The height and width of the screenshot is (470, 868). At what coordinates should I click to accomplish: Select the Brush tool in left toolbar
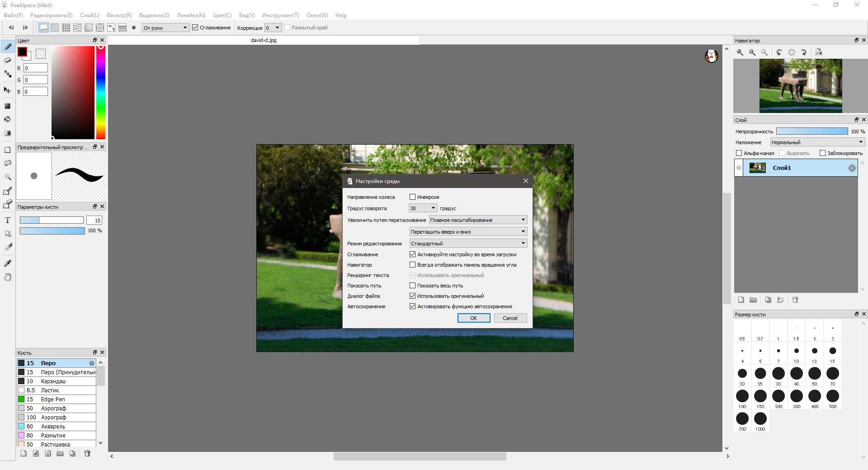tap(8, 47)
